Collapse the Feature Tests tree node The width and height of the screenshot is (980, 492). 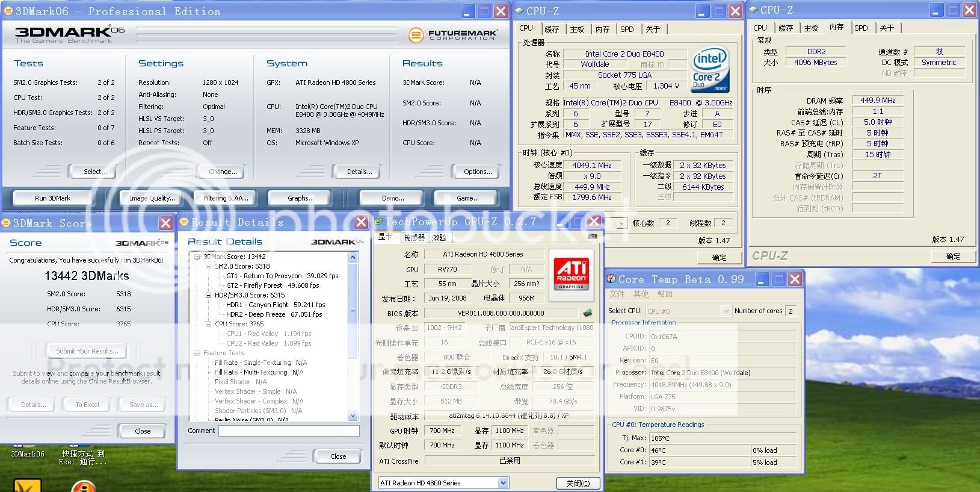pos(197,353)
